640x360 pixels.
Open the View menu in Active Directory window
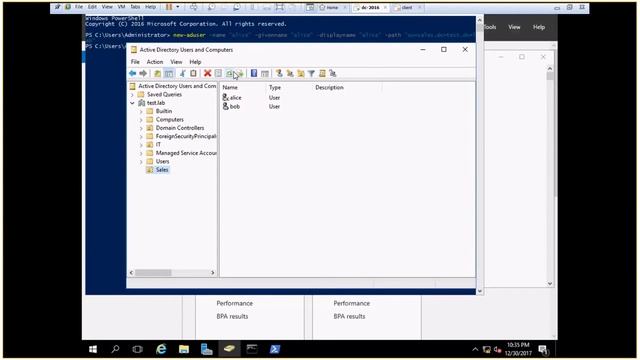point(176,62)
